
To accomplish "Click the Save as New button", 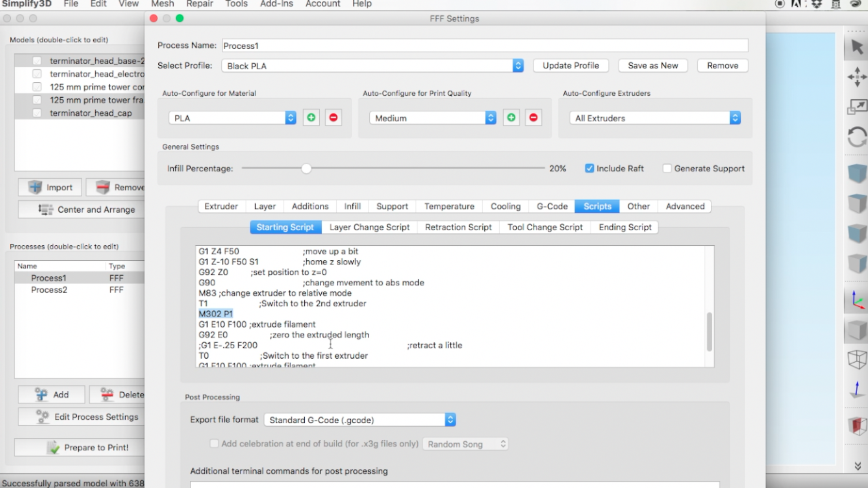I will coord(653,66).
